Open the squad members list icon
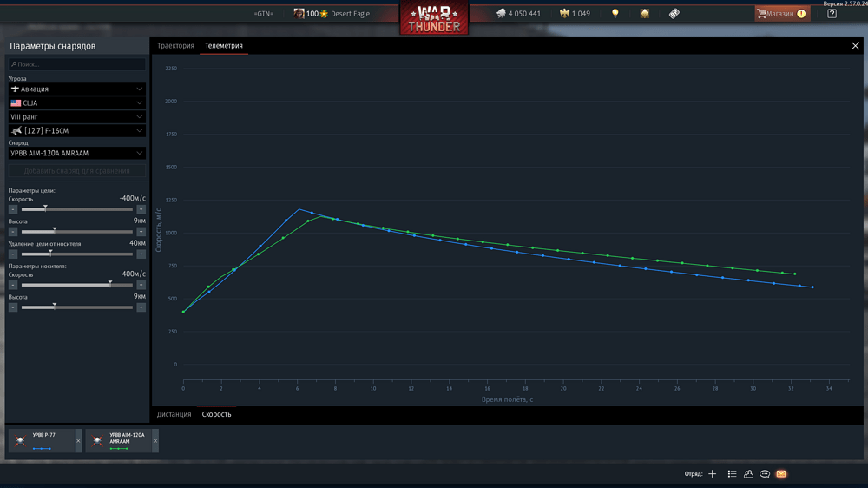 (732, 473)
